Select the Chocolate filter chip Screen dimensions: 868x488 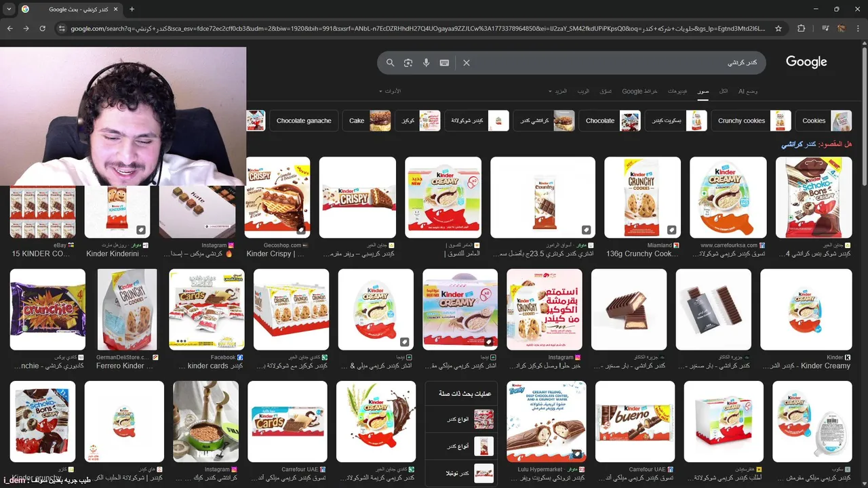[x=609, y=121]
